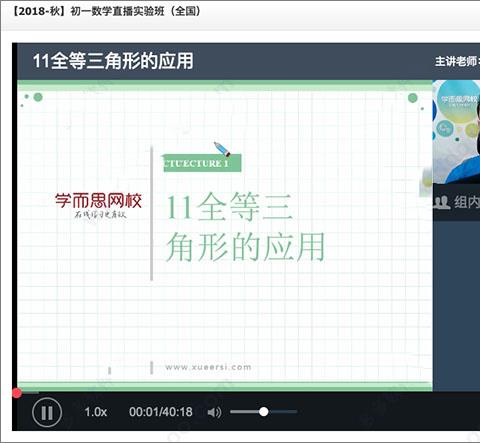
Task: Open the www.xueersi.com link on slide
Action: (208, 367)
